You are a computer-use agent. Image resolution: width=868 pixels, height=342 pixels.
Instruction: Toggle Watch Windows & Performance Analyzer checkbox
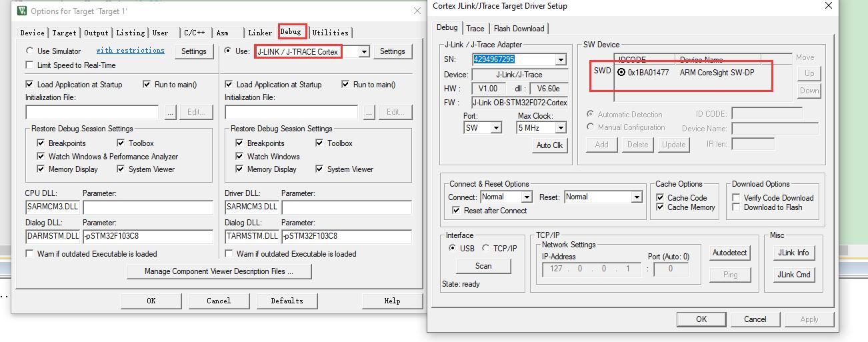pyautogui.click(x=42, y=157)
